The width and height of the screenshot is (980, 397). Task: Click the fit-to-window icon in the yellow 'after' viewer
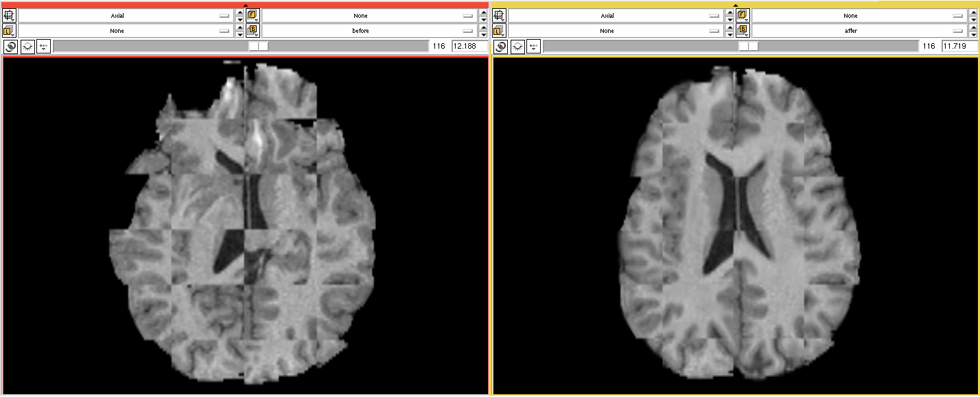(500, 15)
